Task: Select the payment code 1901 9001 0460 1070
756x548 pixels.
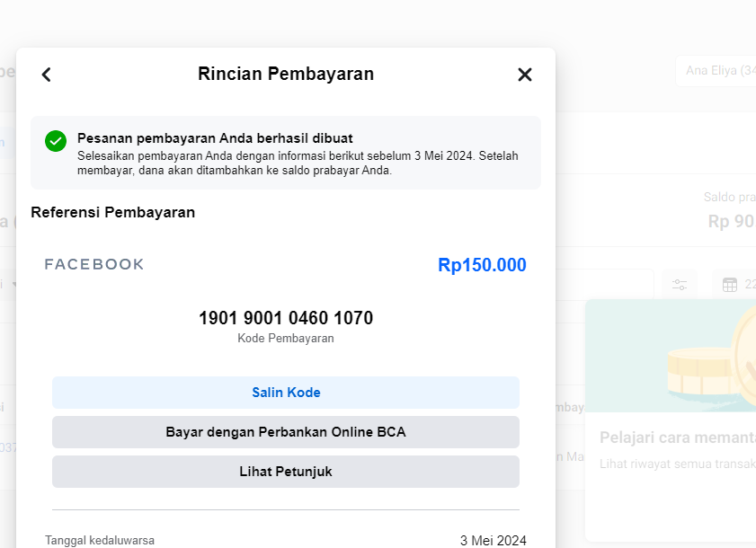Action: point(286,318)
